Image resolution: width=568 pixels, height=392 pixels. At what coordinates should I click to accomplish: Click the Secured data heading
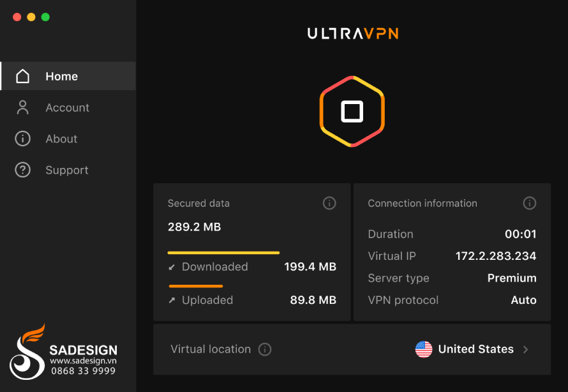198,203
